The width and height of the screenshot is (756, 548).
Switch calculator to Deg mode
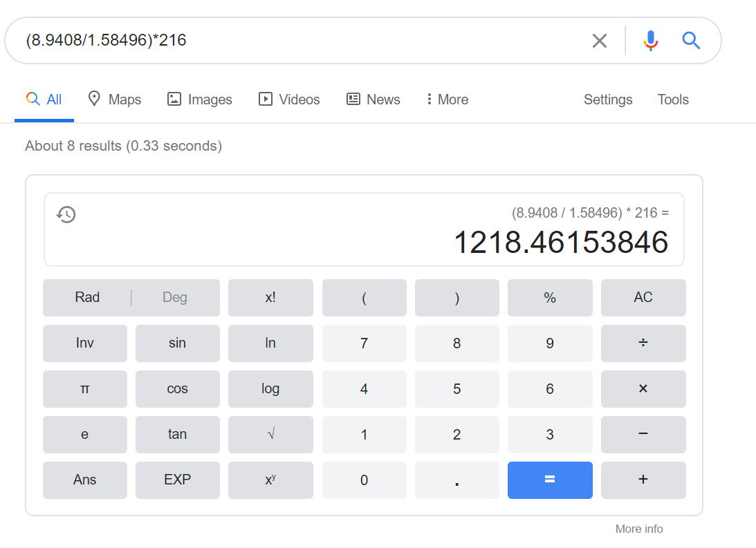coord(175,297)
